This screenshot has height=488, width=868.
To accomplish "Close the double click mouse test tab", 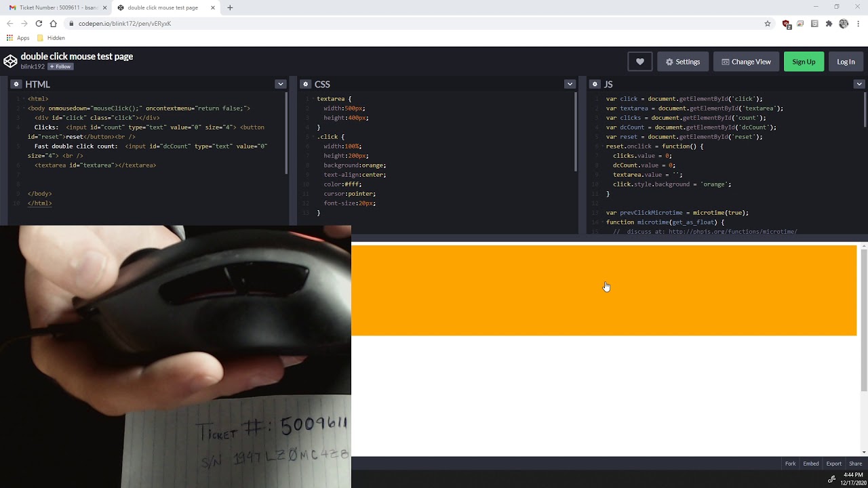I will coord(213,7).
